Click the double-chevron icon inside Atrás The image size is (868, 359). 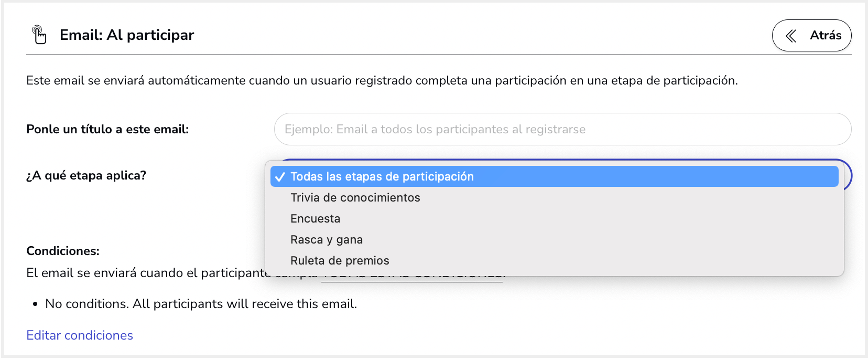(x=791, y=36)
